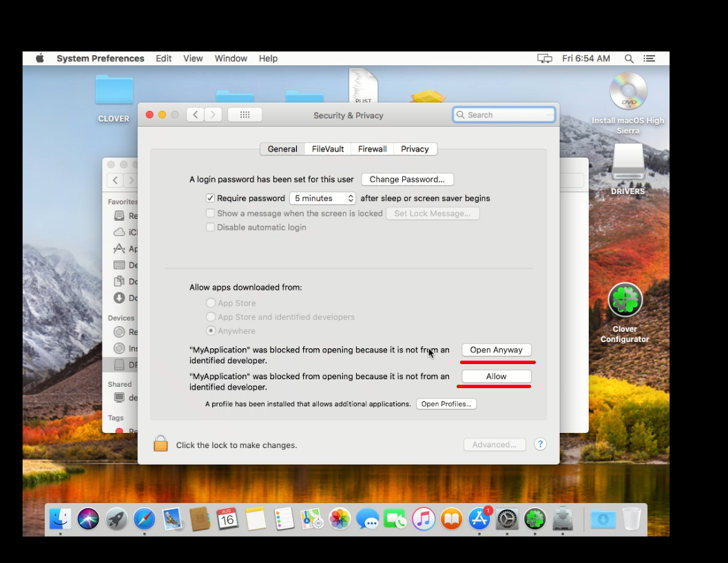Open Finder from the dock
The image size is (728, 563).
[x=61, y=518]
